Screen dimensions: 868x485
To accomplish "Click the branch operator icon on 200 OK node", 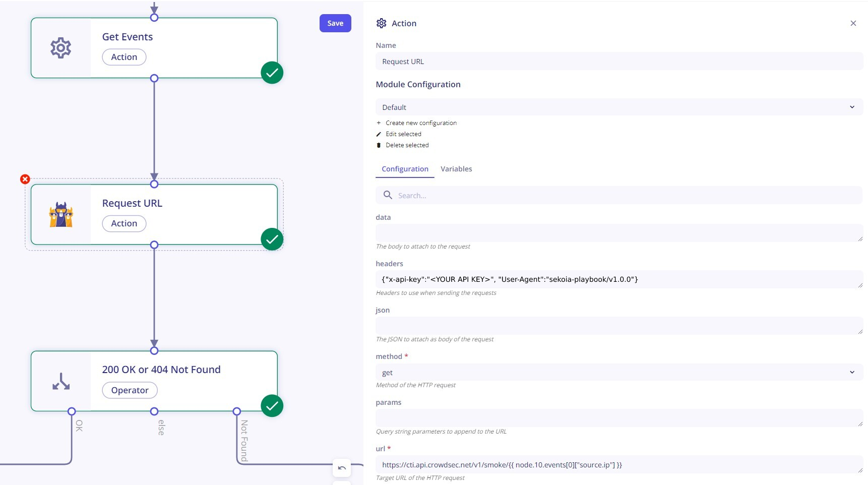I will point(61,381).
